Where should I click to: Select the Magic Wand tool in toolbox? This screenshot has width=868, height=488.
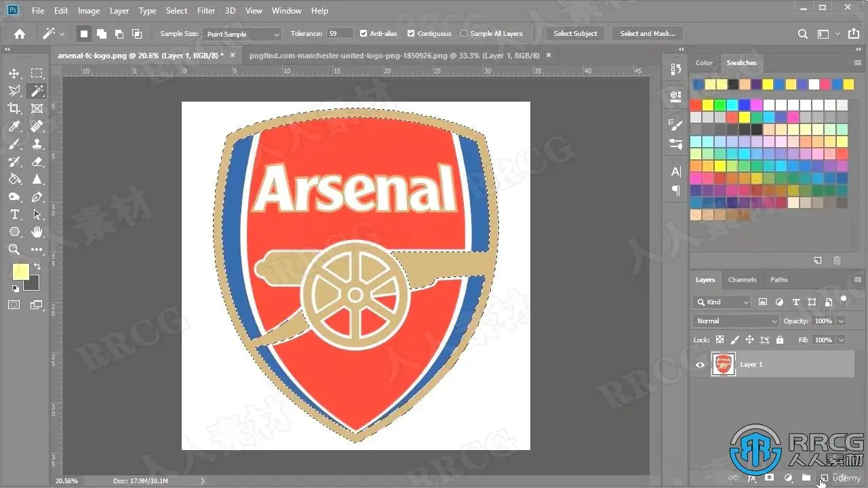pyautogui.click(x=37, y=91)
